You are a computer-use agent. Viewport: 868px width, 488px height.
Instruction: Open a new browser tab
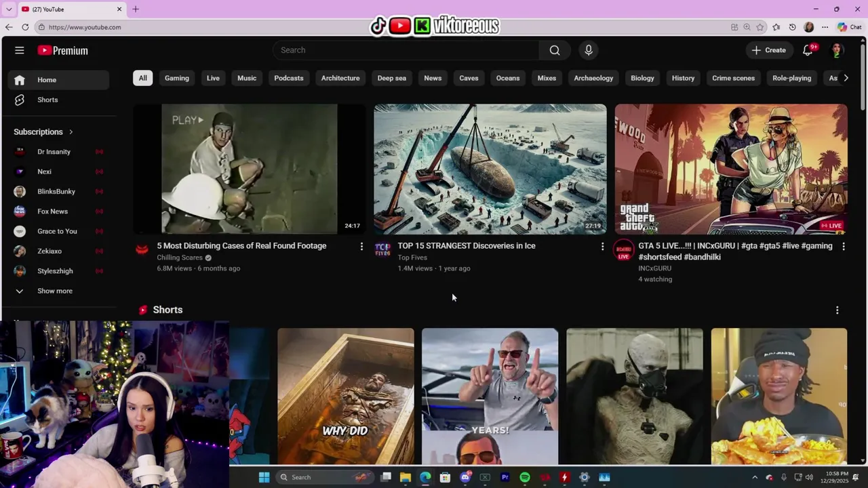pyautogui.click(x=136, y=9)
